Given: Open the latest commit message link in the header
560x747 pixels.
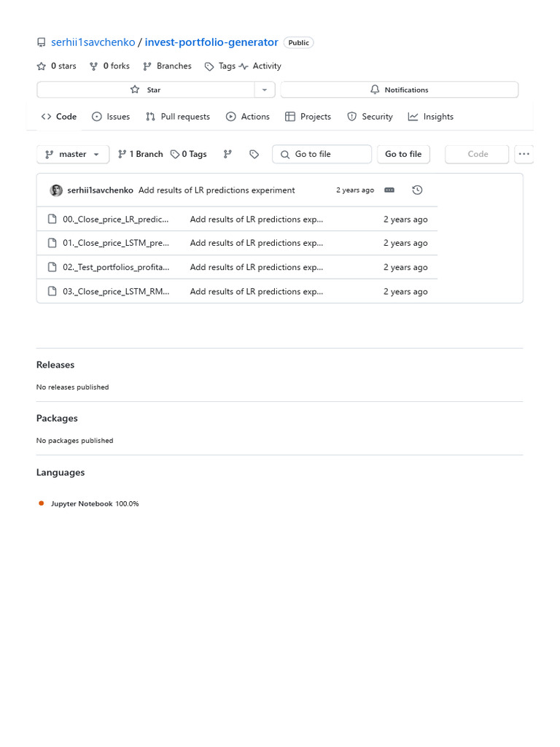Looking at the screenshot, I should [217, 190].
